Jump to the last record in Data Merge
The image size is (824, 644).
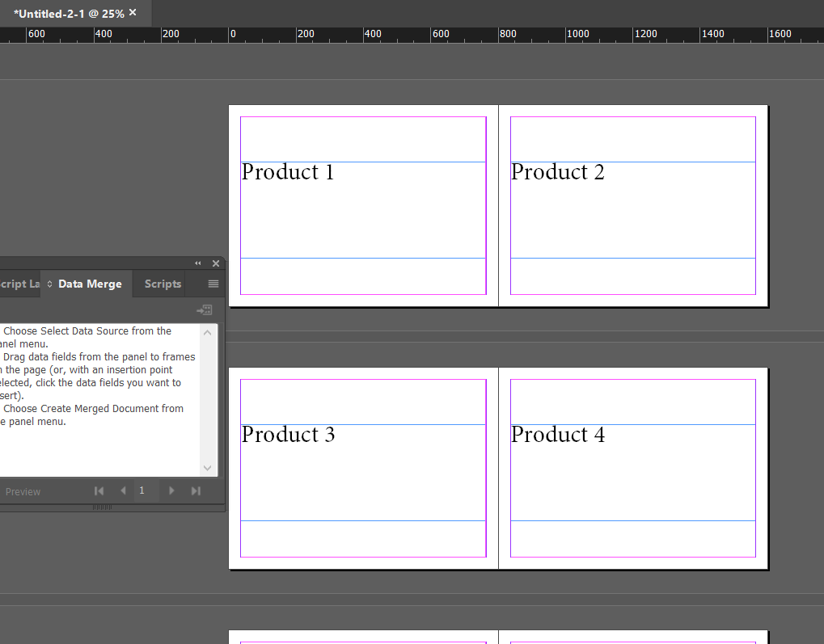pyautogui.click(x=195, y=490)
